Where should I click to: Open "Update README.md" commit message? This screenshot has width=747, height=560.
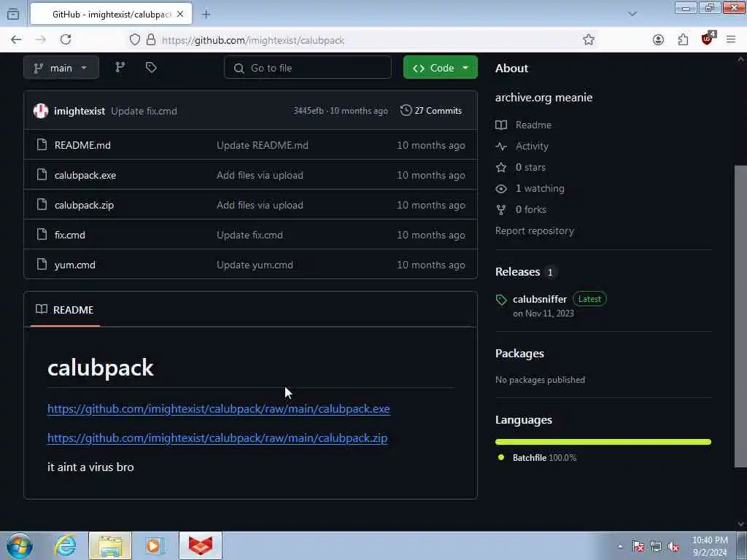tap(263, 145)
